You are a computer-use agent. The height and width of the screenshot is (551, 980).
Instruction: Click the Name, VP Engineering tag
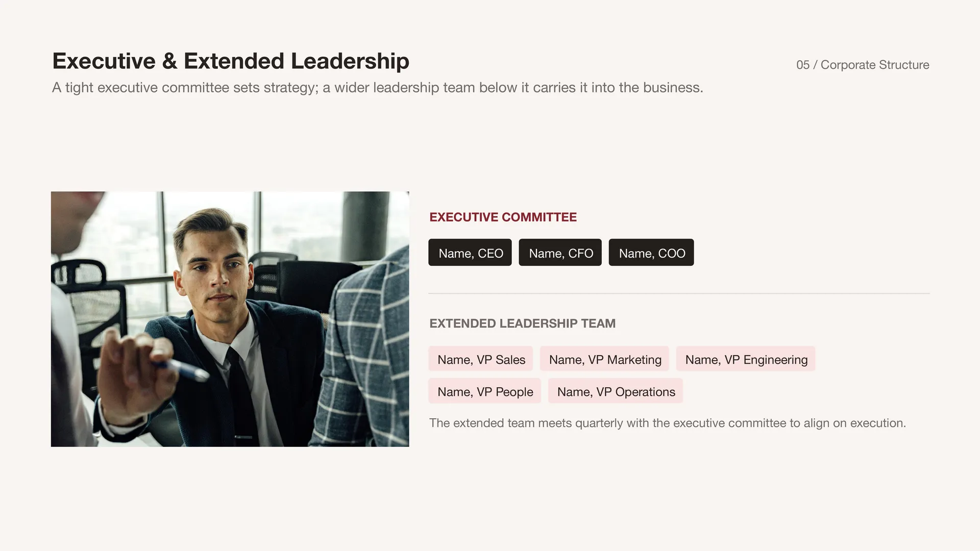tap(746, 359)
